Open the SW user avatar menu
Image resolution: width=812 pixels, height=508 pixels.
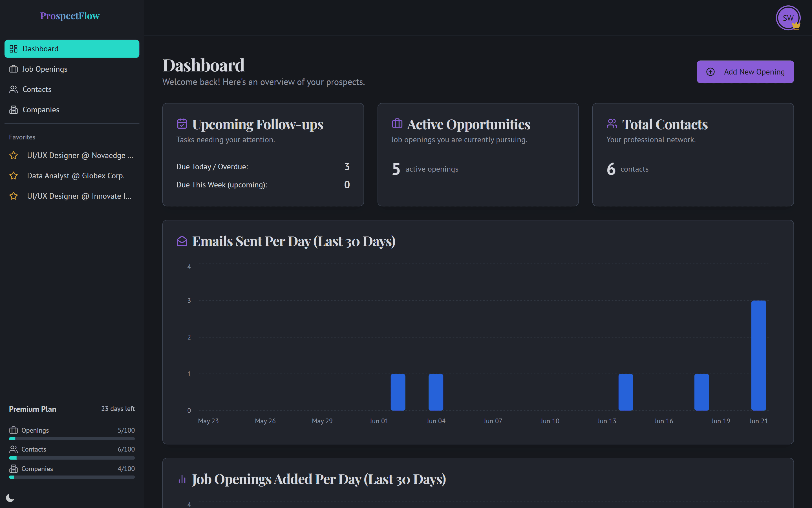(788, 18)
